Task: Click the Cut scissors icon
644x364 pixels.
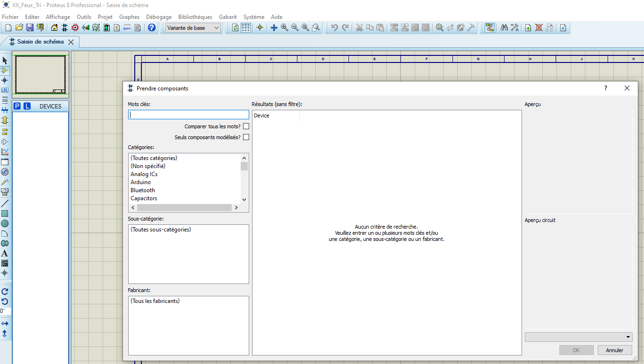Action: coord(359,28)
